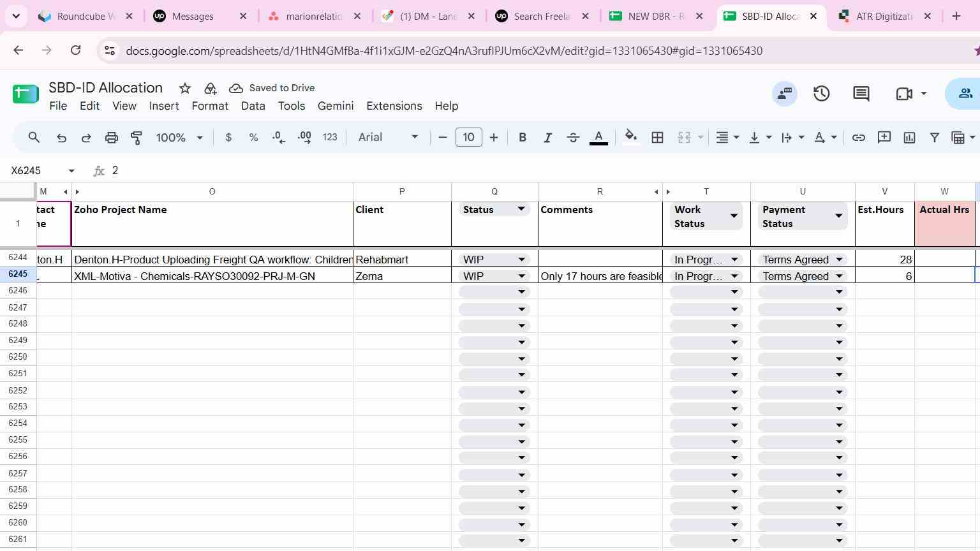The image size is (980, 551).
Task: Toggle strikethrough formatting
Action: 573,138
